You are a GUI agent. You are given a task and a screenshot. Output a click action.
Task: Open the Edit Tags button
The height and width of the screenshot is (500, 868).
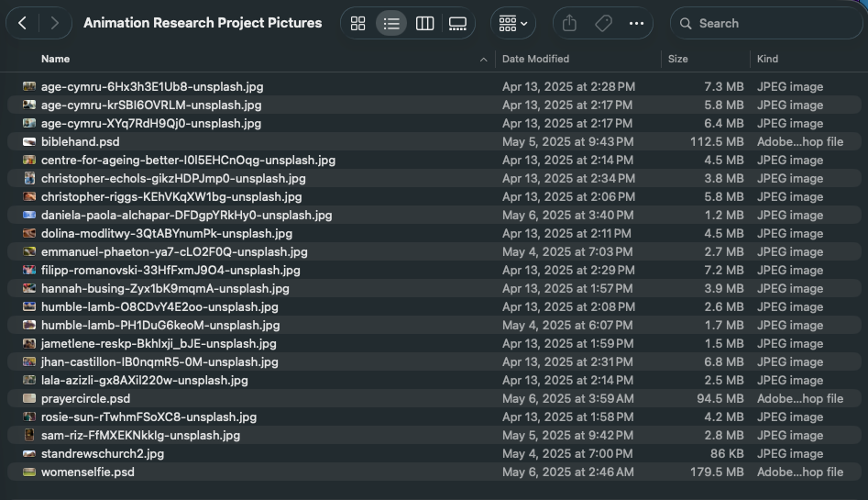[603, 23]
